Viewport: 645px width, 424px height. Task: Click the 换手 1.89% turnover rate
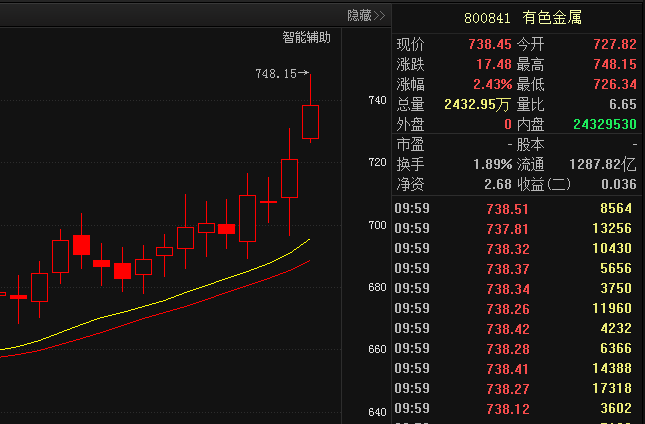(x=492, y=164)
